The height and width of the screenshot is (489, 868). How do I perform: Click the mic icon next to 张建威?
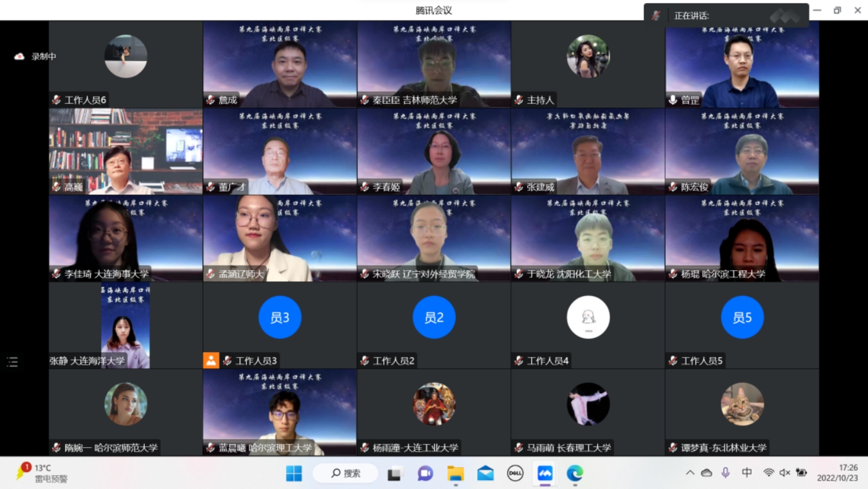pyautogui.click(x=518, y=187)
